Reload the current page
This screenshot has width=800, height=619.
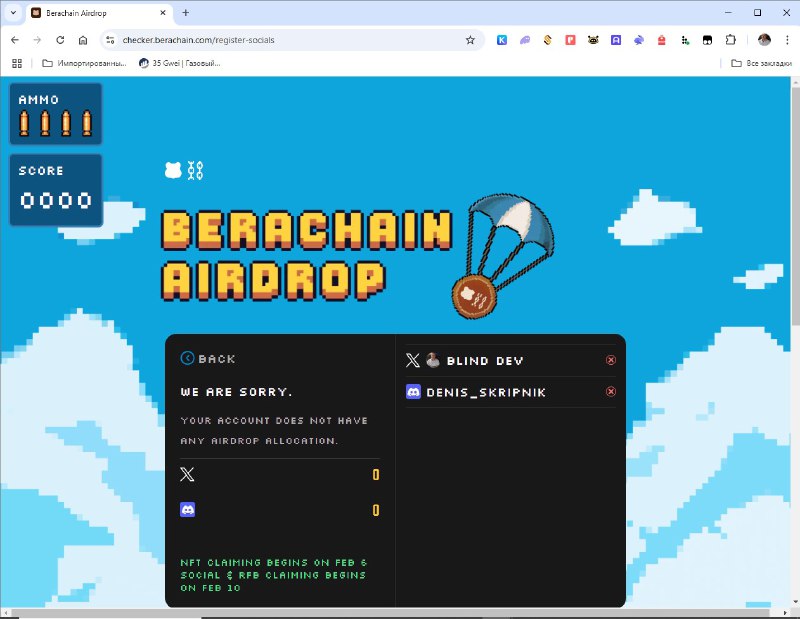click(60, 40)
